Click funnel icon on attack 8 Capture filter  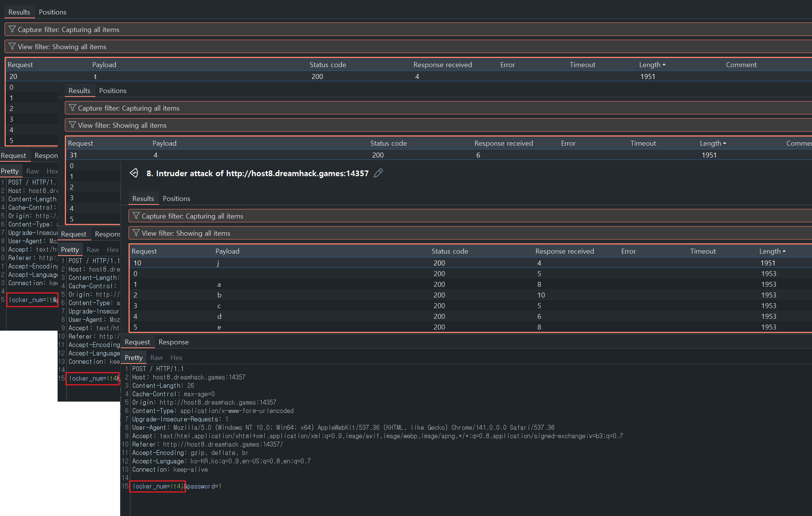click(136, 216)
